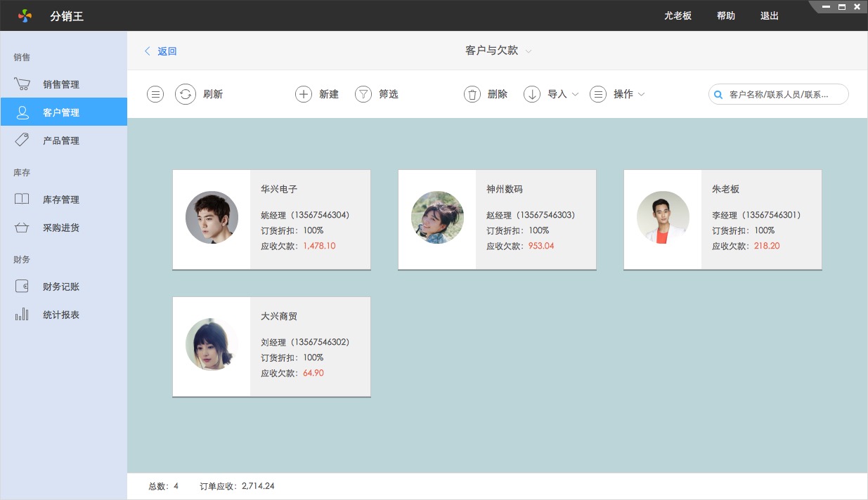Screen dimensions: 868x500
Task: Click the wallet icon for financial accounting
Action: [22, 287]
